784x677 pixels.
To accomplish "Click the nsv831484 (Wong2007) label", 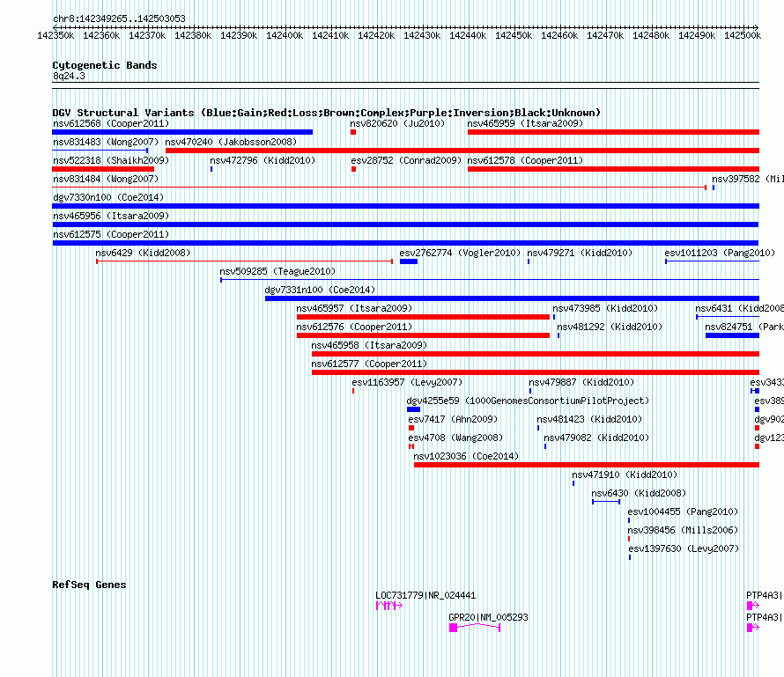I will coord(106,179).
